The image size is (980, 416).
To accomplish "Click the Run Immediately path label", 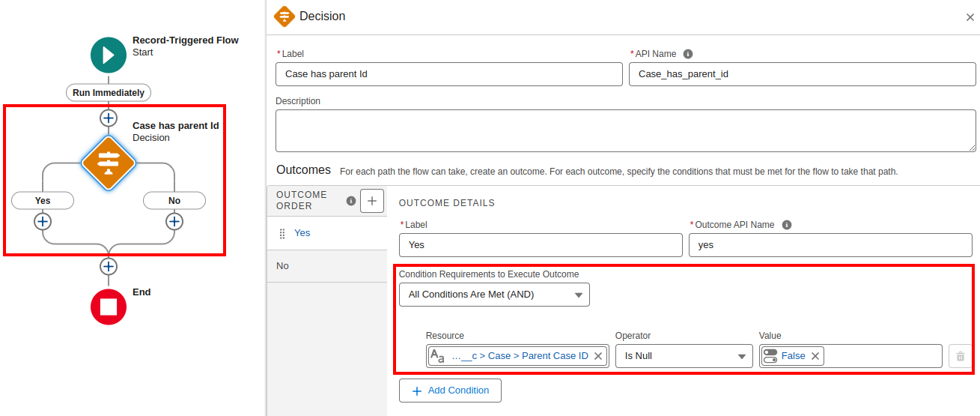I will coord(109,93).
